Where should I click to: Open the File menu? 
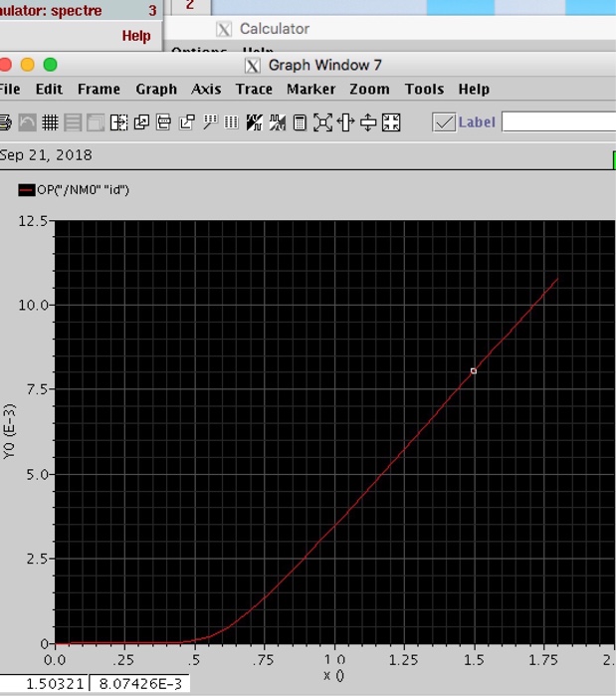click(x=9, y=90)
